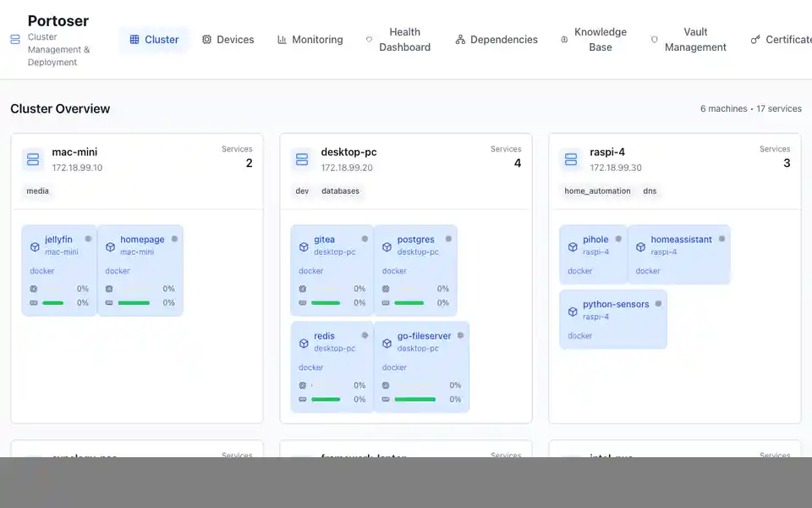Screen dimensions: 812x508
Task: Open the Cluster tab
Action: pos(154,40)
